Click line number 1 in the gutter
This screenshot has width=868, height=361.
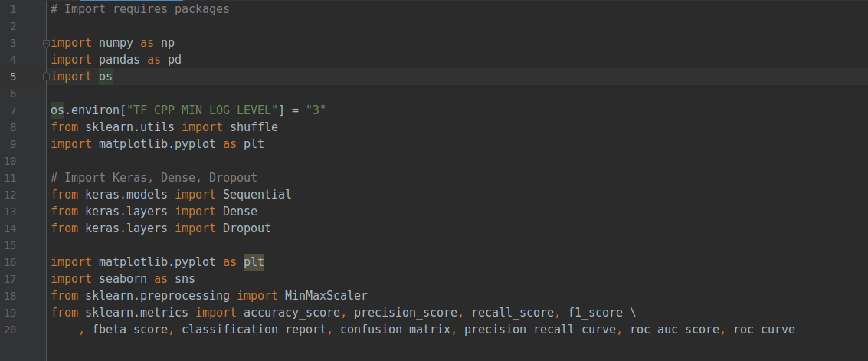click(13, 9)
